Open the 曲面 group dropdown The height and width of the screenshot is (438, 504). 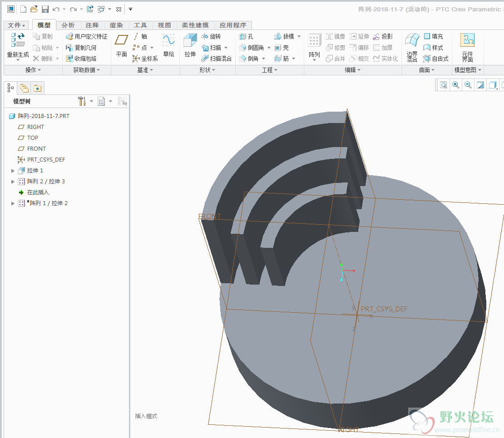coord(427,70)
